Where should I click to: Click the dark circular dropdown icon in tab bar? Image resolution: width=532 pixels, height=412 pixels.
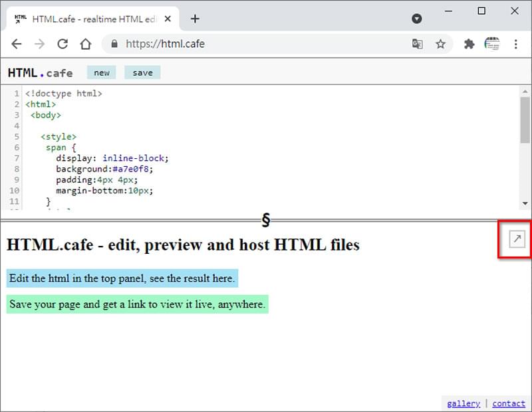pyautogui.click(x=417, y=19)
